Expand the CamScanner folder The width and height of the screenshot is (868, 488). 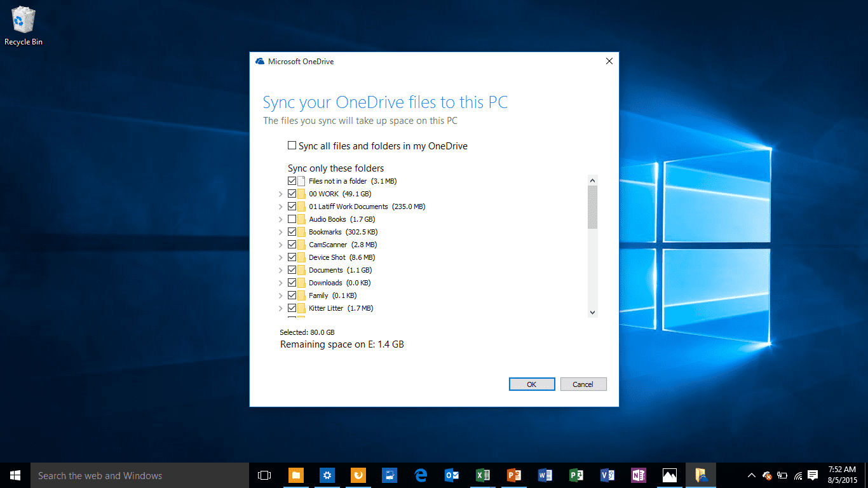[x=280, y=245]
